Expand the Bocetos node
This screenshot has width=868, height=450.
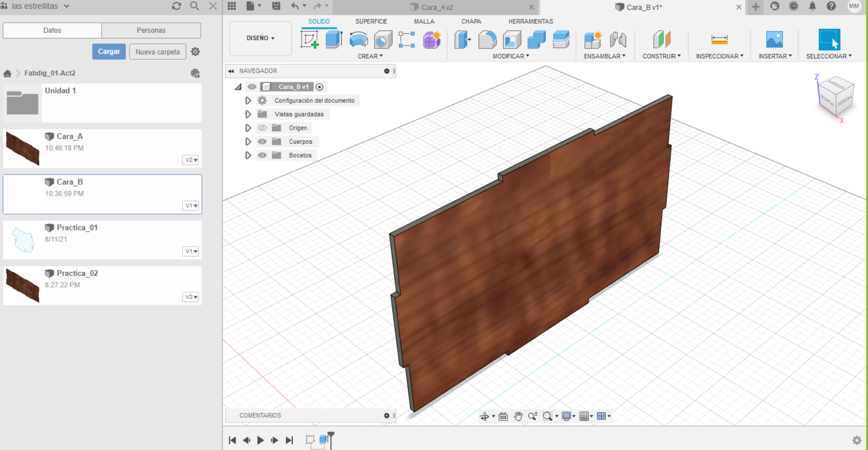click(x=248, y=155)
